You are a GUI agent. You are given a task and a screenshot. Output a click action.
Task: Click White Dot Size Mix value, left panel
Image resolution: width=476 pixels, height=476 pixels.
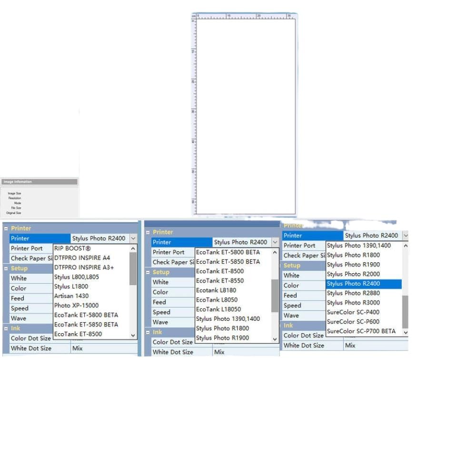[104, 348]
